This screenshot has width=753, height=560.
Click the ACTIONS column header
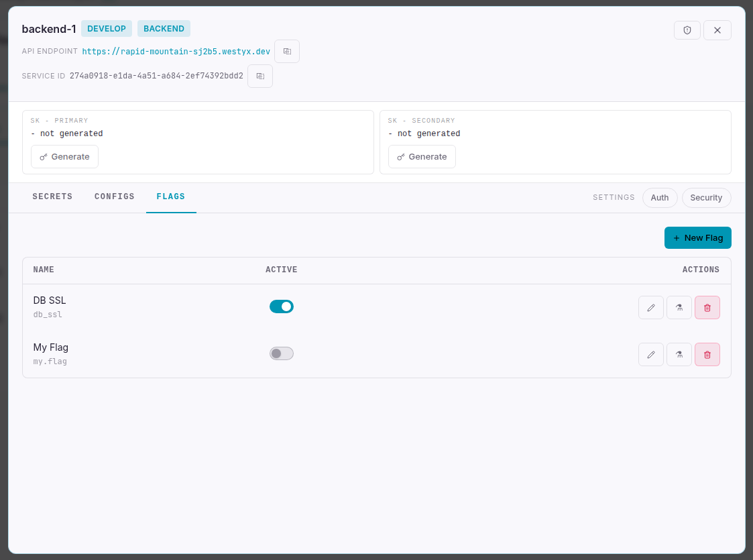pyautogui.click(x=701, y=270)
